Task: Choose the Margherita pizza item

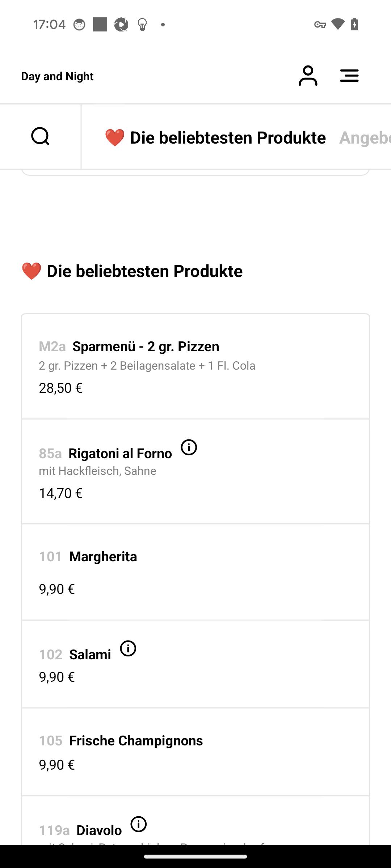Action: (195, 572)
